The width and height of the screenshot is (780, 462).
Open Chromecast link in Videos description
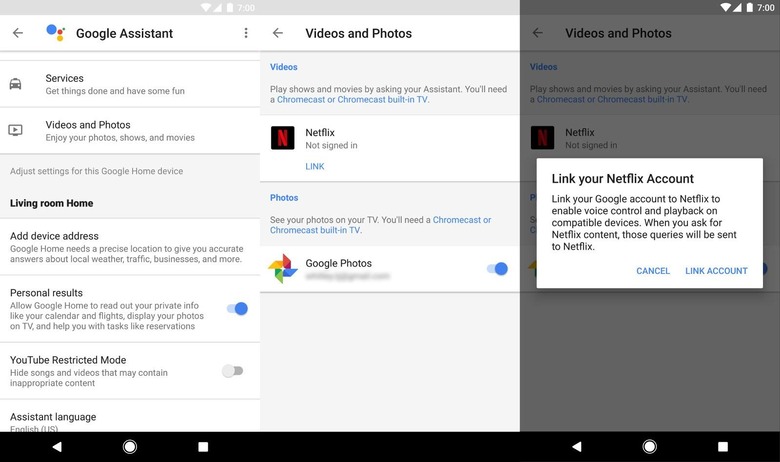point(352,99)
